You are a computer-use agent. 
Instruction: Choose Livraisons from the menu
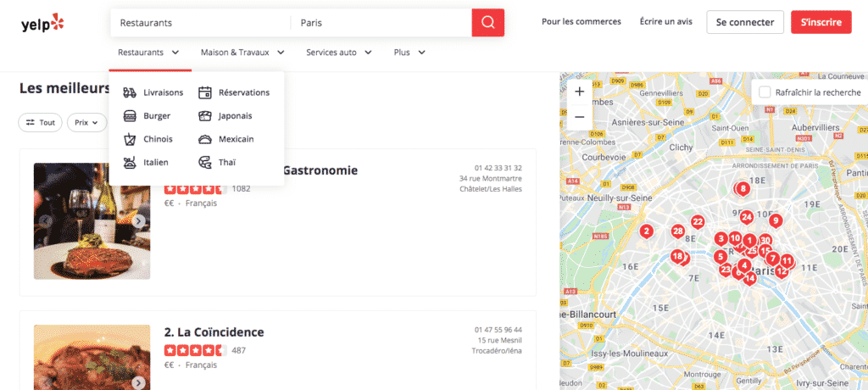click(164, 92)
